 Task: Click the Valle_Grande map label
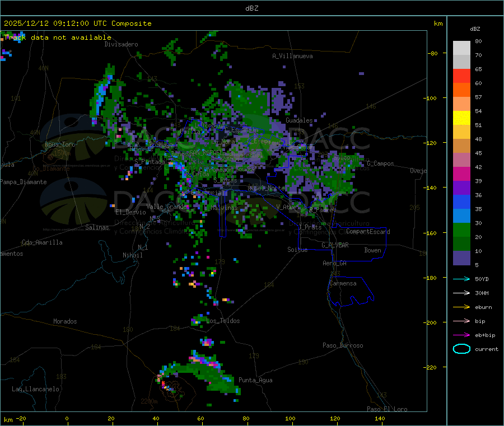166,207
